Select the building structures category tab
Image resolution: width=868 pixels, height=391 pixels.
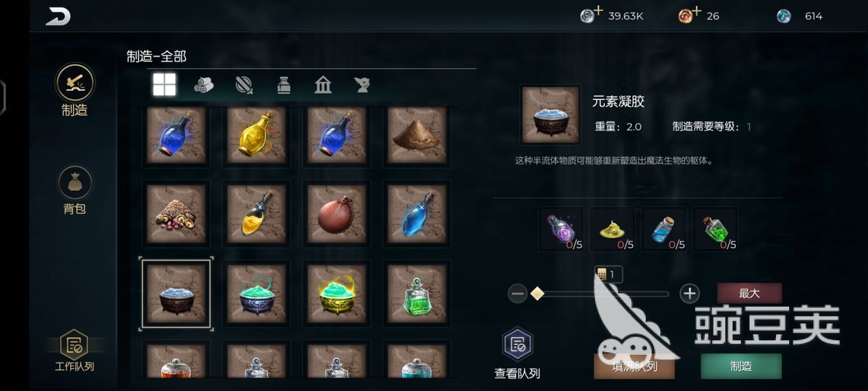(x=323, y=85)
